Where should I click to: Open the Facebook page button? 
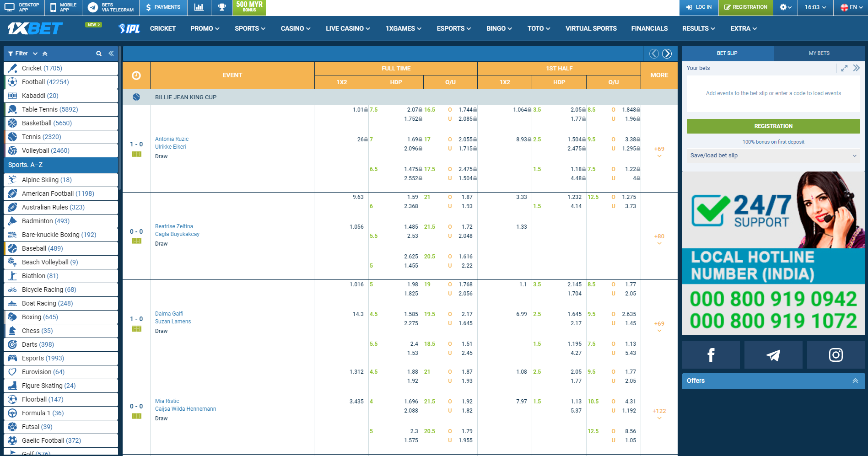[x=711, y=355]
